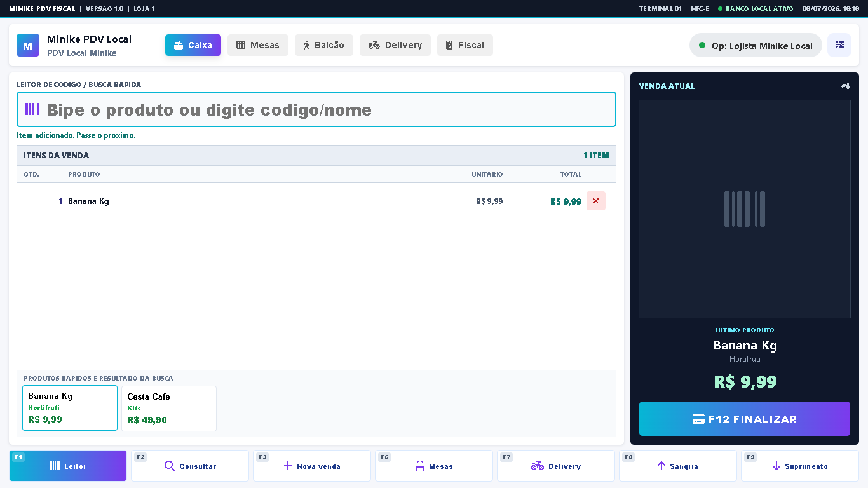Click the green total R$ 9,99 in row
868x488 pixels.
[x=566, y=201]
